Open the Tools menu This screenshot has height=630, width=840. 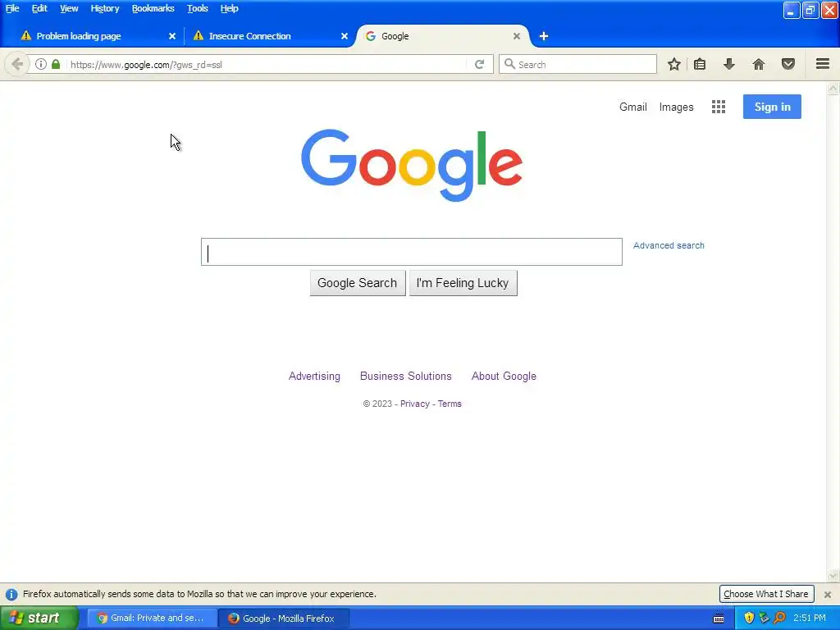point(197,8)
